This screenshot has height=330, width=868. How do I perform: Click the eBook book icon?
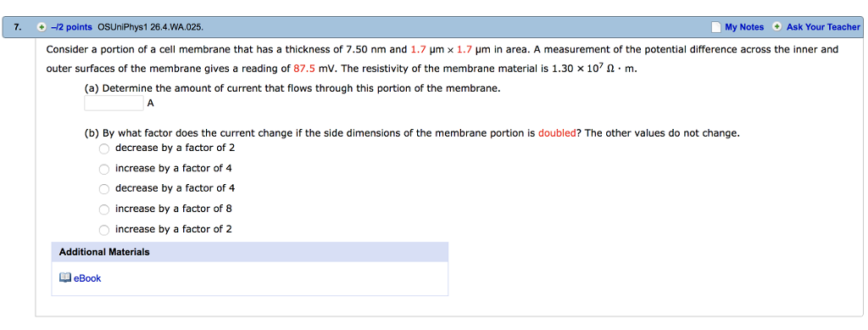[x=65, y=277]
